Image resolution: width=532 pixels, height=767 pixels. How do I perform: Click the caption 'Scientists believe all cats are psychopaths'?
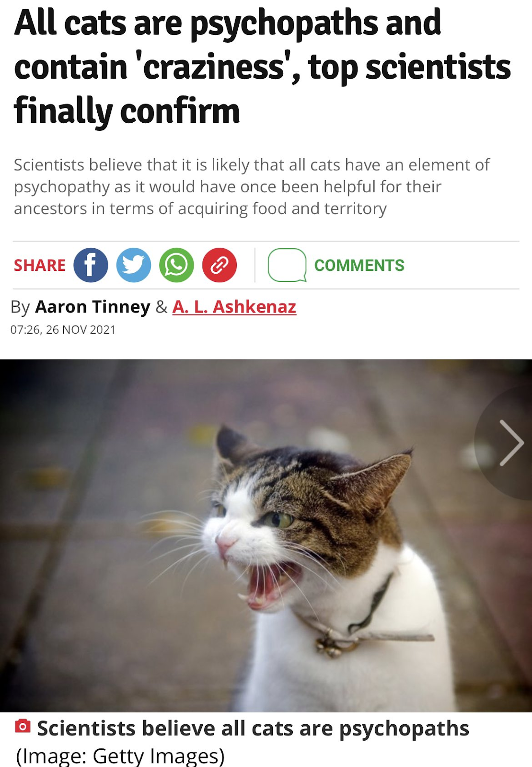click(253, 728)
